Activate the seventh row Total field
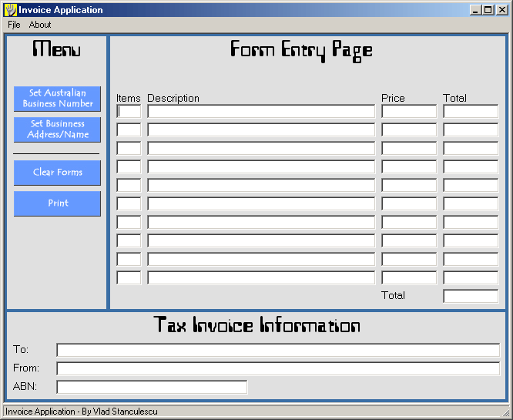513x420 pixels. (x=471, y=222)
